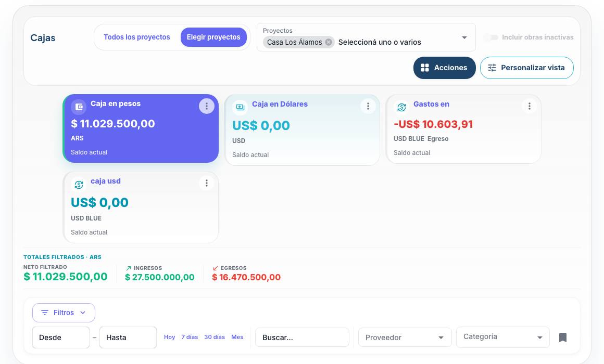Focus the Buscar search box
The width and height of the screenshot is (604, 364).
302,337
